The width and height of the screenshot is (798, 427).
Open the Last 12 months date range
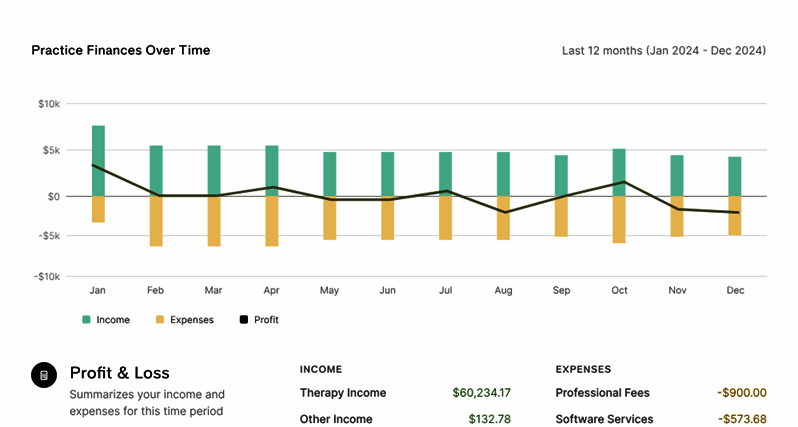tap(663, 50)
